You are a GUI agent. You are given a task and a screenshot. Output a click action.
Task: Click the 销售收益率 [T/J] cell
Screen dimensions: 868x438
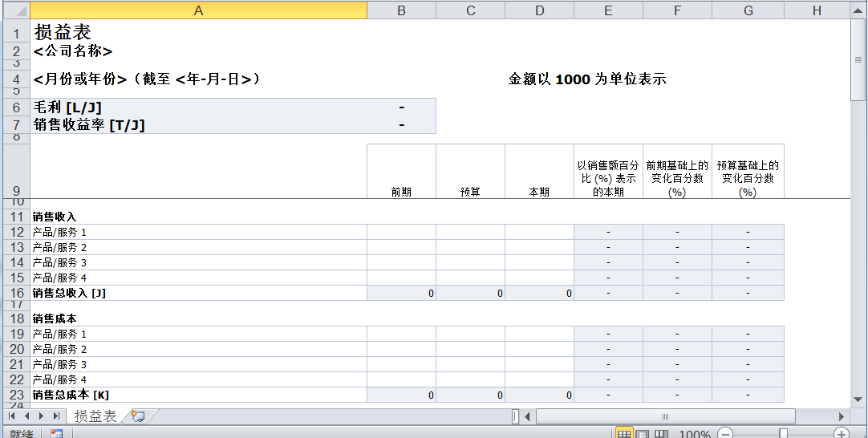click(x=199, y=125)
